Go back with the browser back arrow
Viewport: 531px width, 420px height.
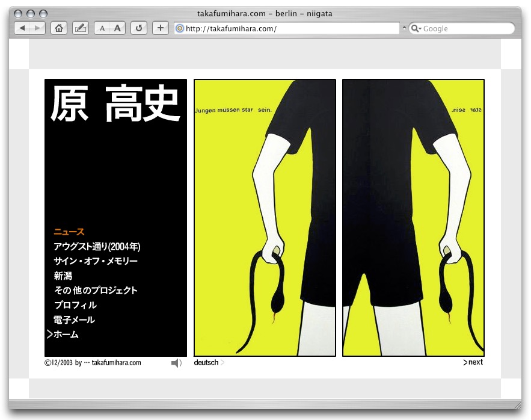(22, 28)
